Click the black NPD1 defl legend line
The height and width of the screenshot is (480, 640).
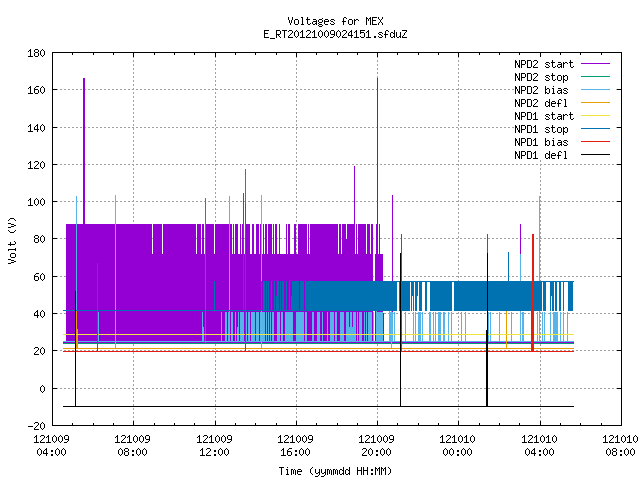point(595,155)
